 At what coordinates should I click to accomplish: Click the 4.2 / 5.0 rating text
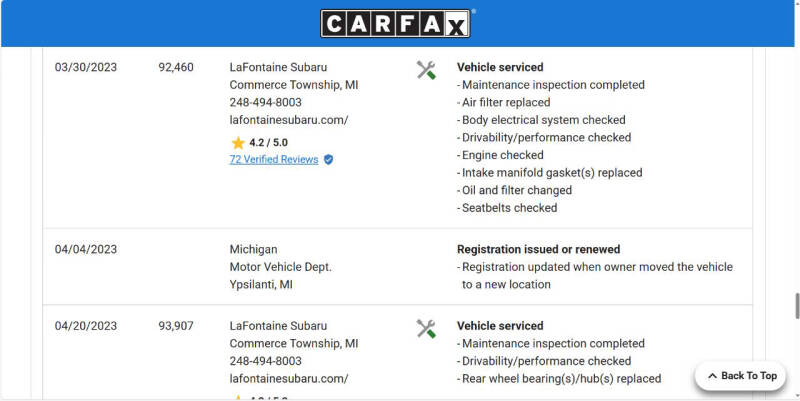pyautogui.click(x=270, y=143)
